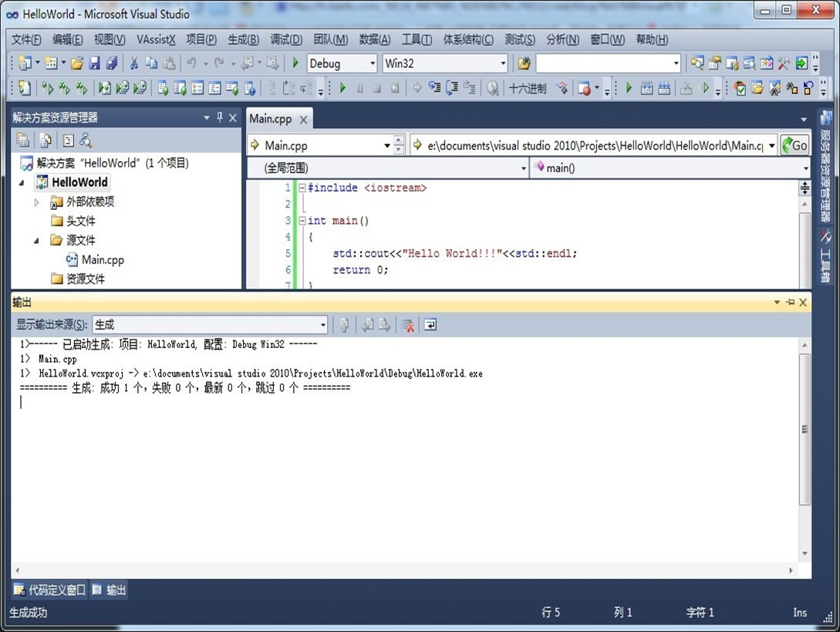The image size is (840, 632).
Task: Open the 文件(F) menu
Action: [x=26, y=39]
